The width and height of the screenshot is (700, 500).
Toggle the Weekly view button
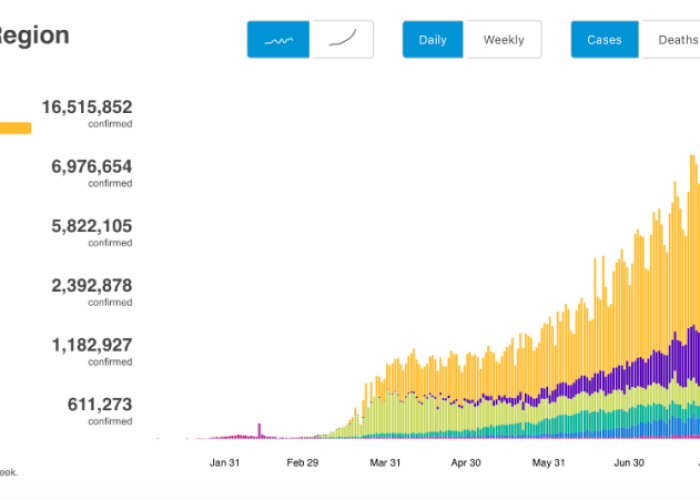pos(504,39)
